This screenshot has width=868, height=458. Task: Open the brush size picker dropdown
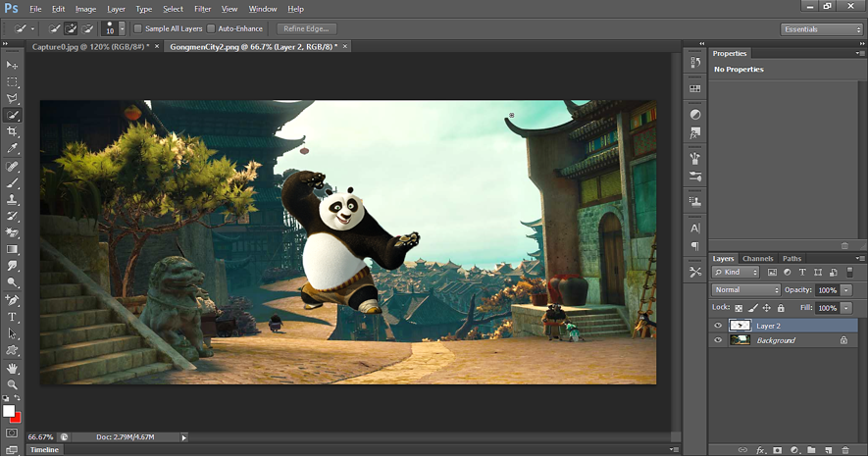click(122, 28)
